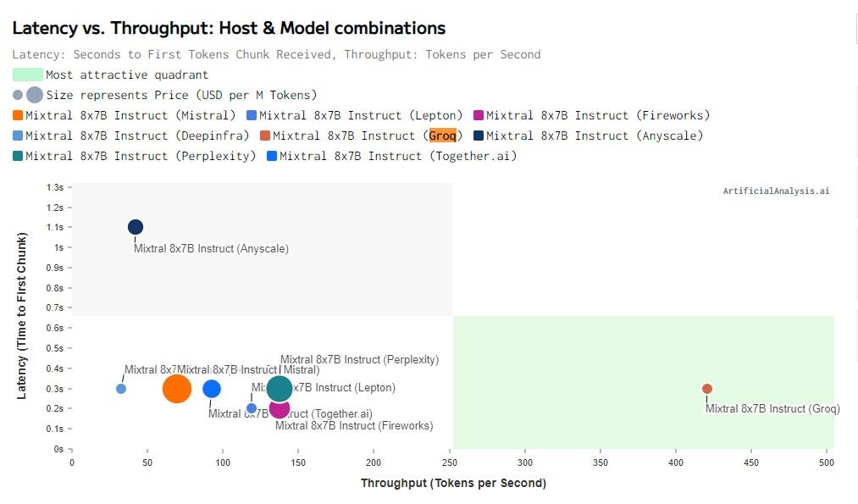The width and height of the screenshot is (858, 504).
Task: Hide the Deepinfra legend entry
Action: (136, 136)
